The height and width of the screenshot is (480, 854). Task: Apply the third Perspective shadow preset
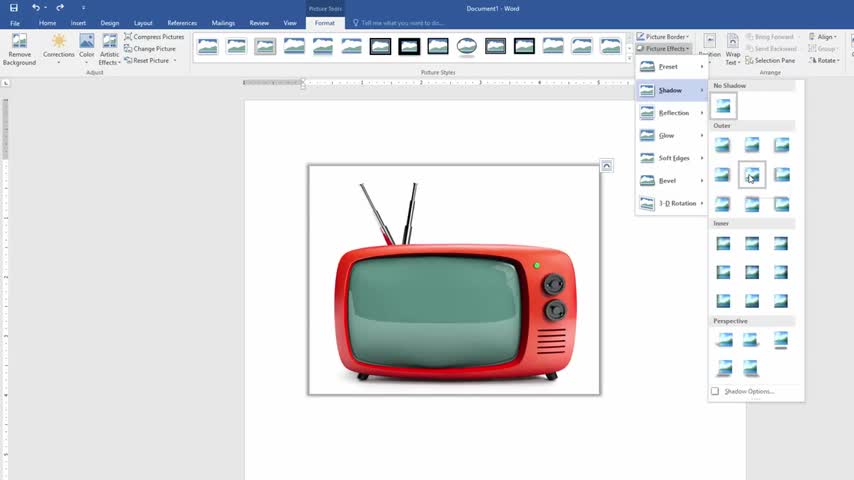click(781, 340)
